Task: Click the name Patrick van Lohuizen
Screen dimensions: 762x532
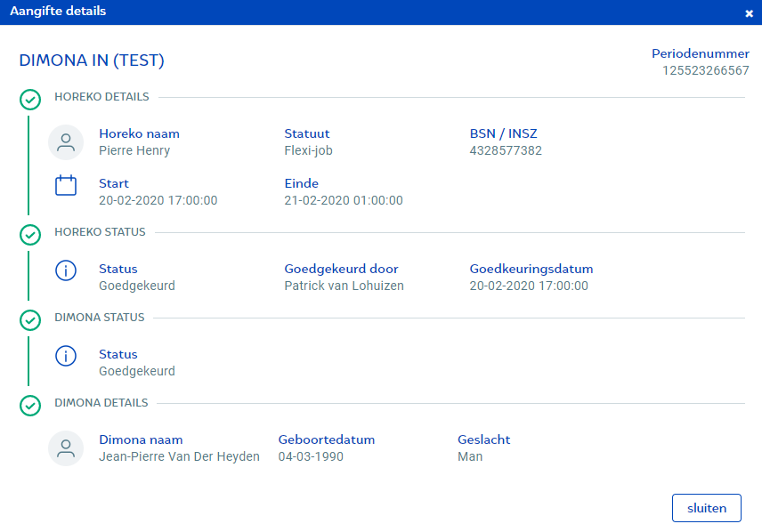Action: 344,286
